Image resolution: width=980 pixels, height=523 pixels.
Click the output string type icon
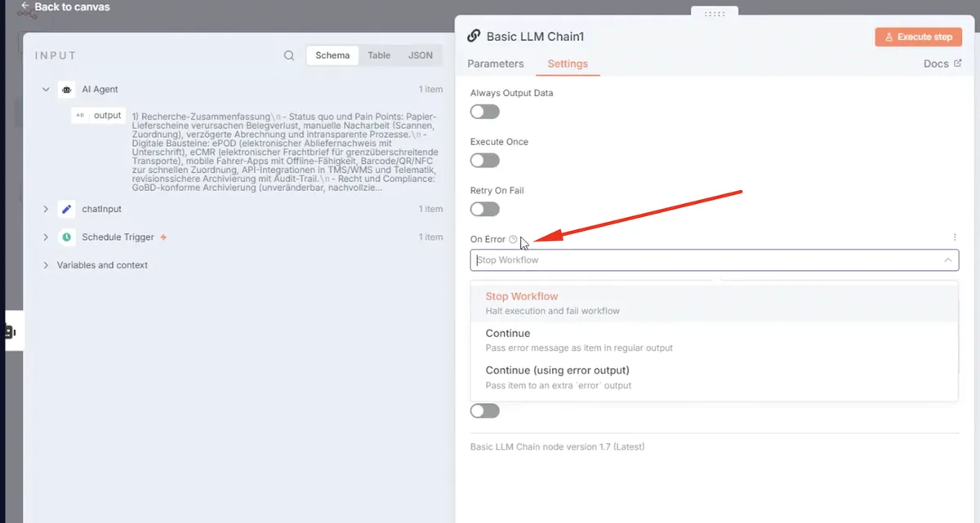80,116
